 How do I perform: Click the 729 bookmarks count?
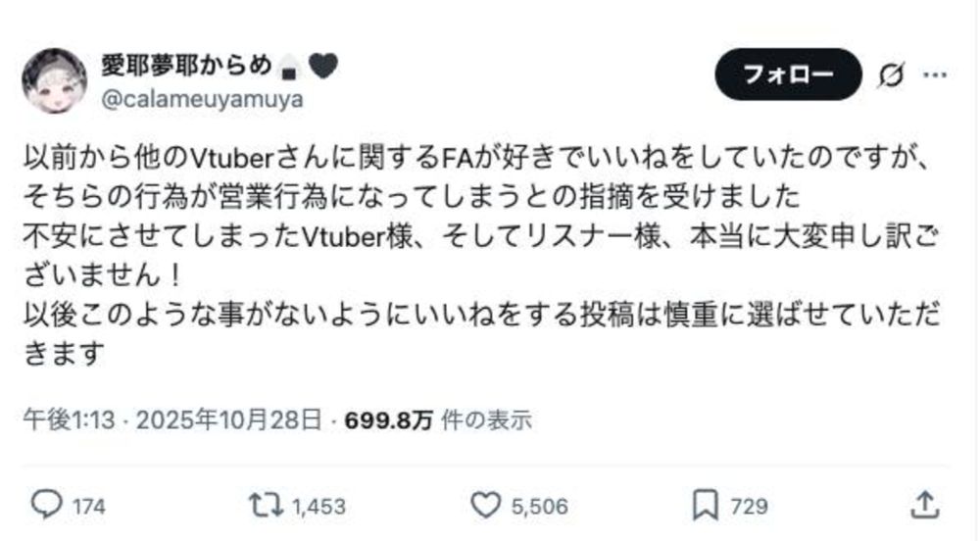point(749,506)
